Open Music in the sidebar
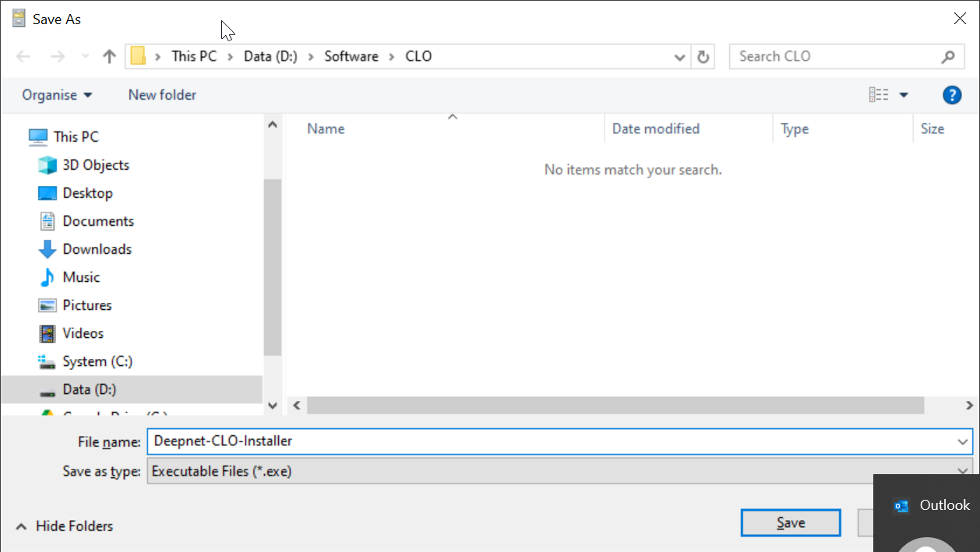 click(81, 277)
